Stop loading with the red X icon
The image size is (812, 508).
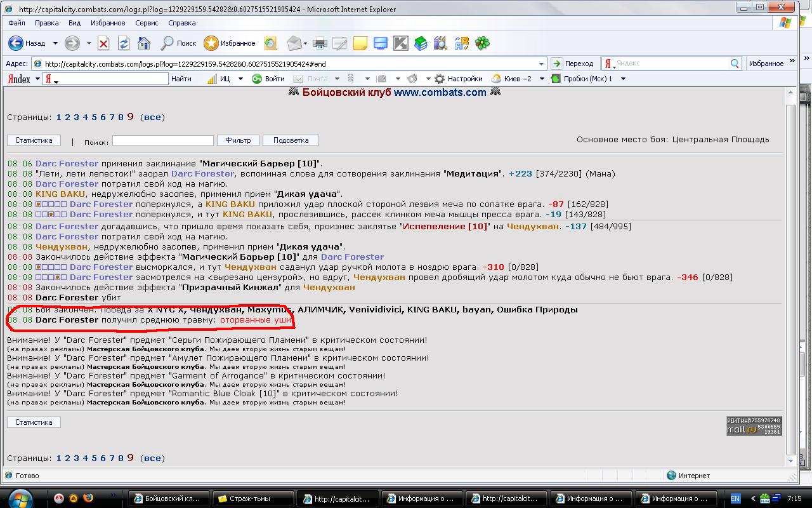coord(103,43)
